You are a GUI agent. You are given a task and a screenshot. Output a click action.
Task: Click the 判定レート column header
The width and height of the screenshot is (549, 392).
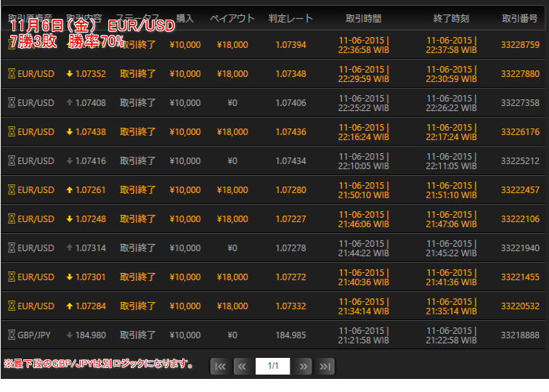pos(290,18)
